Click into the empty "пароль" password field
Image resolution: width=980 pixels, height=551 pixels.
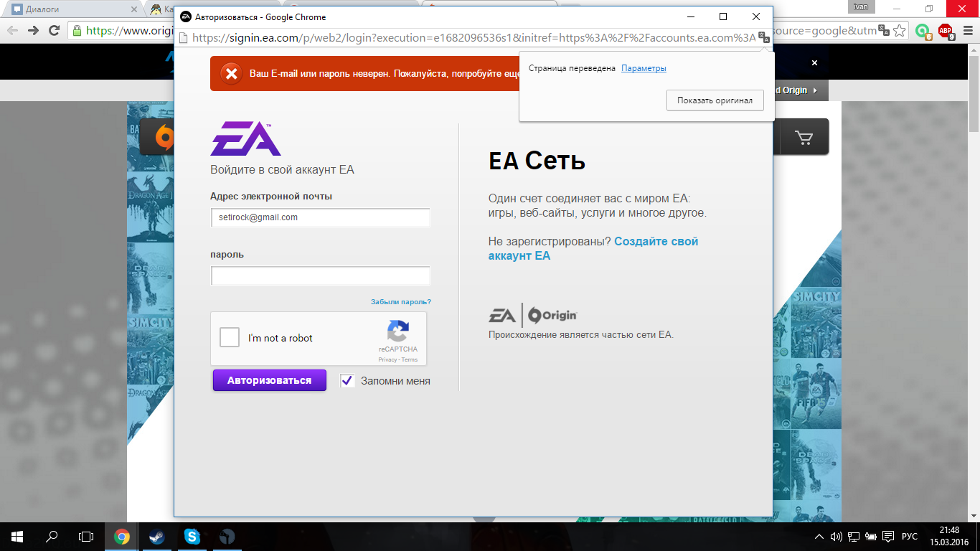[x=320, y=275]
